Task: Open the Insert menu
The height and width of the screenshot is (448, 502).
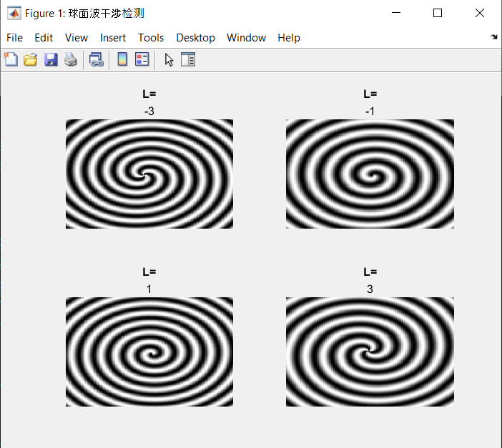Action: pos(113,38)
